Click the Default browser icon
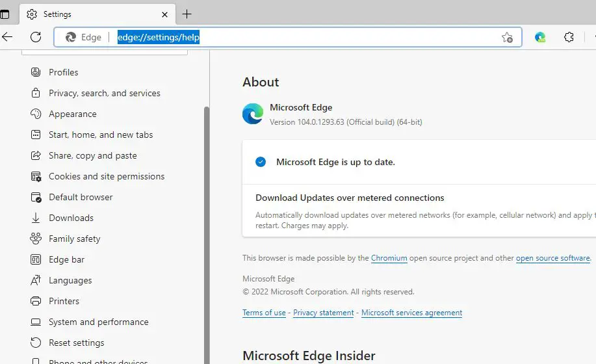The image size is (596, 364). point(36,197)
